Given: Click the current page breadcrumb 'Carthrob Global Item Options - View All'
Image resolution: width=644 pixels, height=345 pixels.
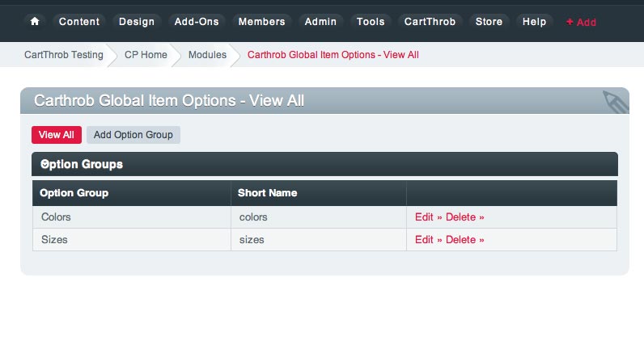Looking at the screenshot, I should coord(333,55).
